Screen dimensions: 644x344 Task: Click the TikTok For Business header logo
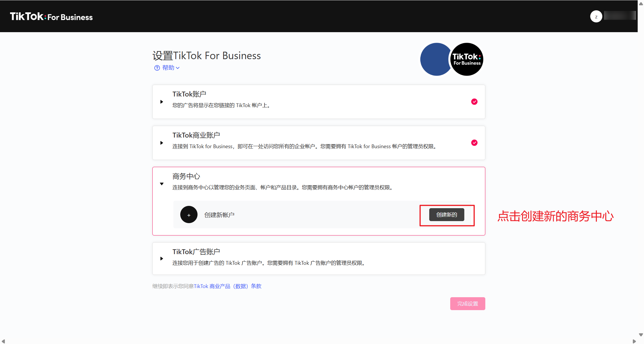[51, 17]
